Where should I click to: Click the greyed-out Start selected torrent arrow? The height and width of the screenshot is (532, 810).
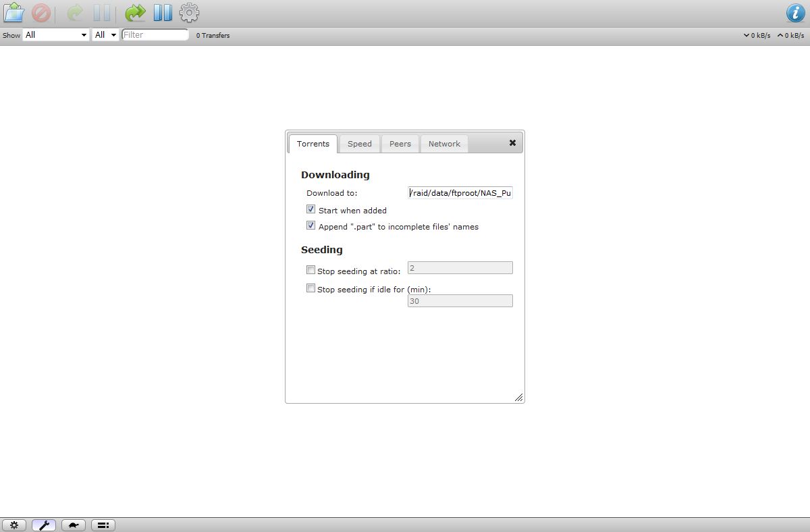coord(74,13)
